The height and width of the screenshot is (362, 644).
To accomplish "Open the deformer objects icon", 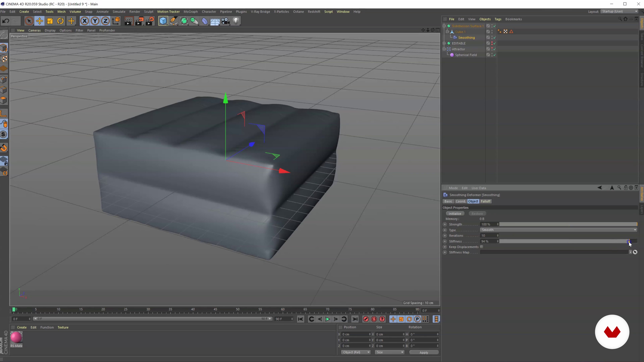I will tap(205, 21).
